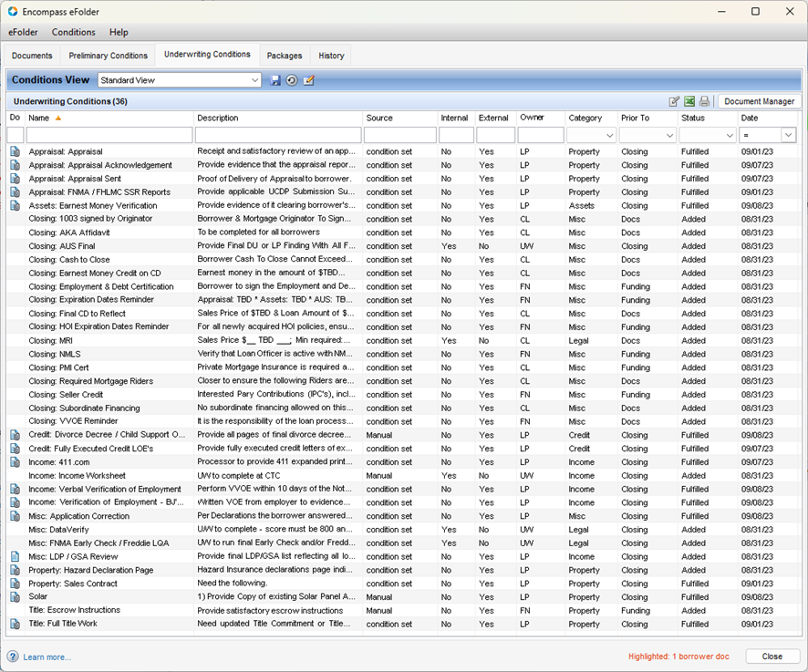Screen dimensions: 808x672
Task: Click document icon for Income: 411.com
Action: (15, 462)
